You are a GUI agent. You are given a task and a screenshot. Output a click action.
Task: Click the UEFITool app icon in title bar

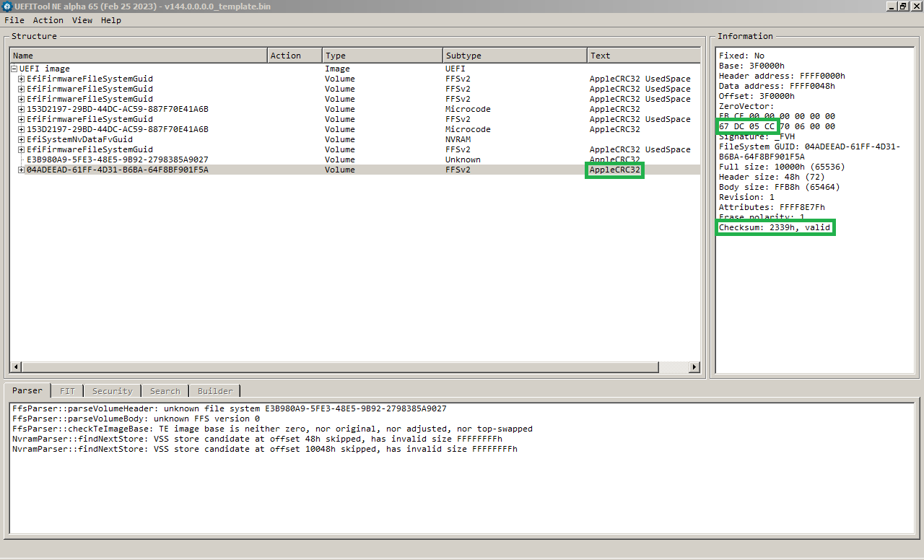[x=7, y=6]
